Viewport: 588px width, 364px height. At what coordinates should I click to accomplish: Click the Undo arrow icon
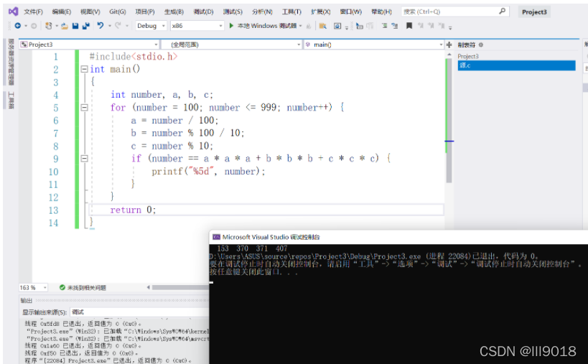[100, 26]
